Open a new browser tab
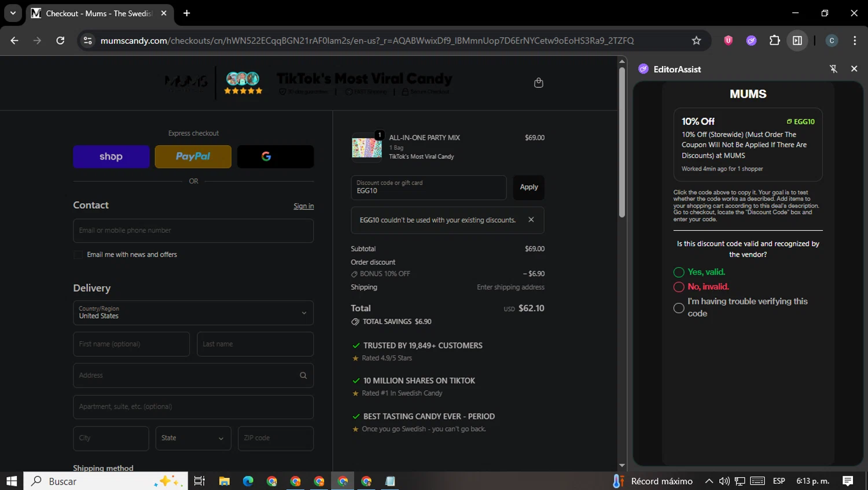 tap(186, 13)
